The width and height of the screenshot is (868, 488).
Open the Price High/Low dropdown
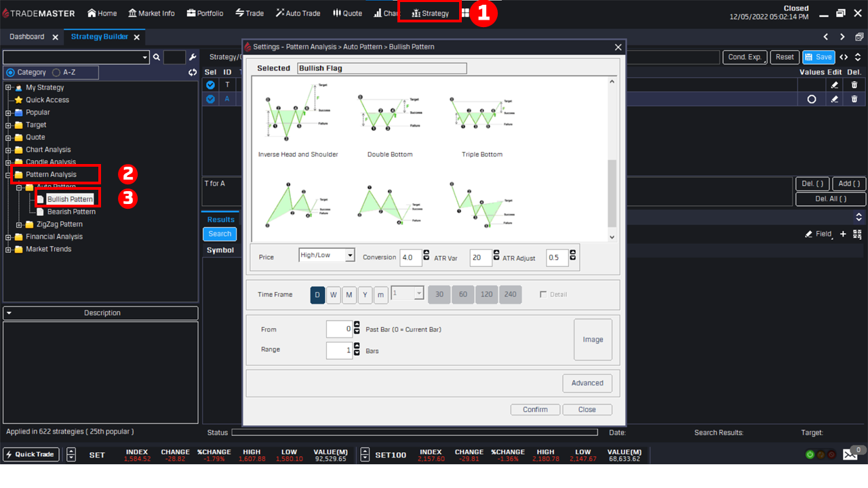point(350,256)
